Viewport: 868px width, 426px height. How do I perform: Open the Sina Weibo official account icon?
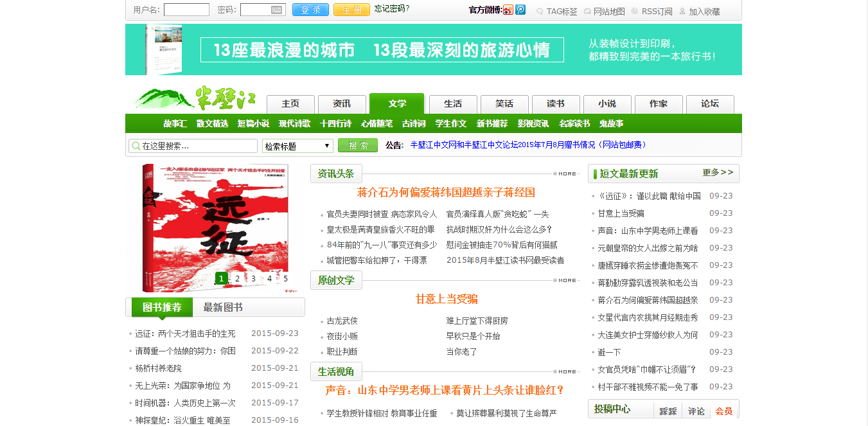click(508, 10)
